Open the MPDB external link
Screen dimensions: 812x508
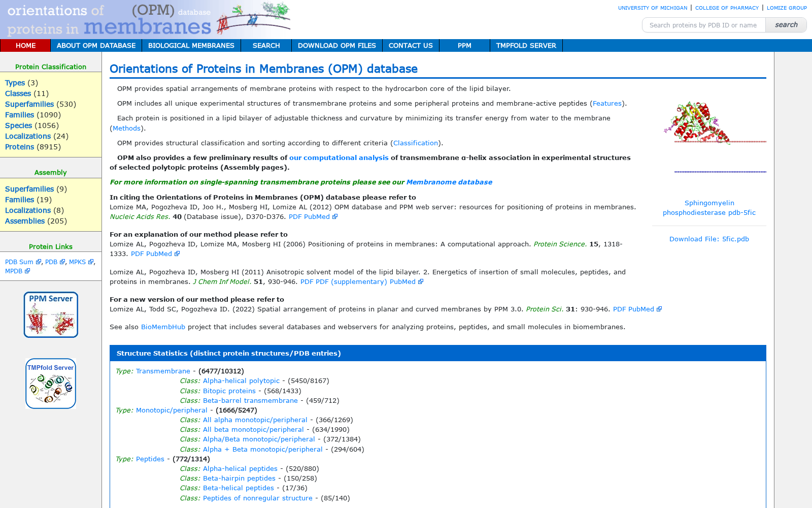click(x=14, y=271)
